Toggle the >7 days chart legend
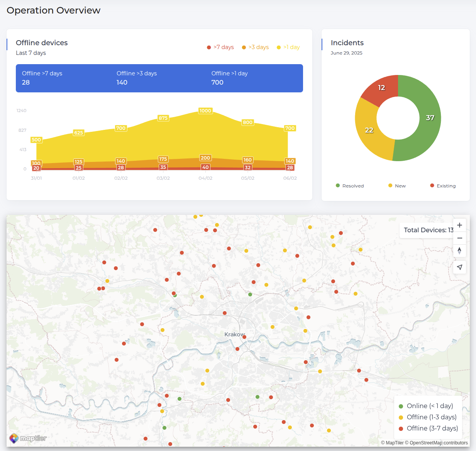 220,47
